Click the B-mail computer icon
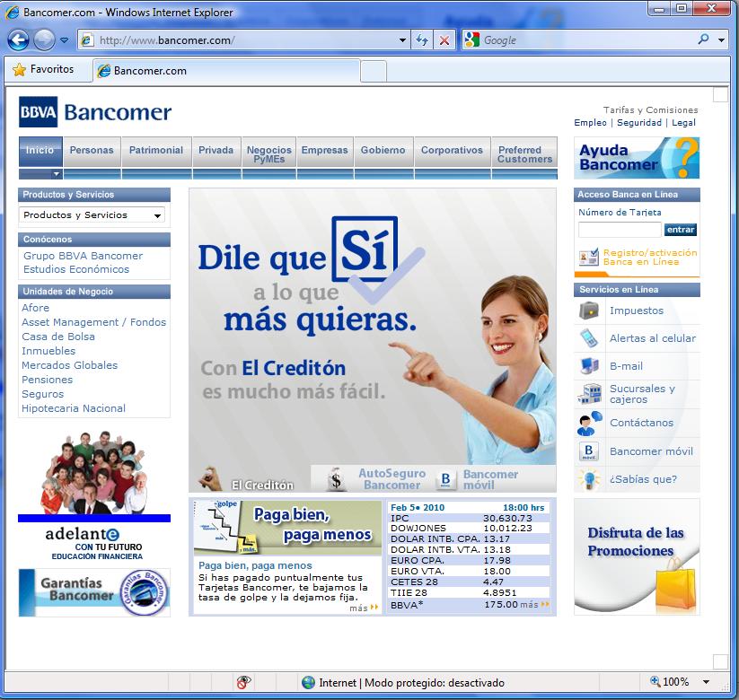This screenshot has width=739, height=700. (589, 366)
